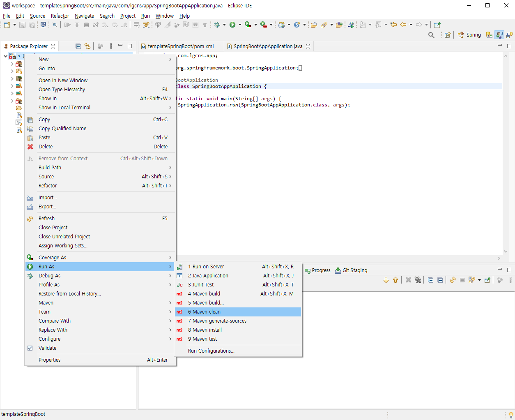Open the Git Staging tab

(351, 270)
